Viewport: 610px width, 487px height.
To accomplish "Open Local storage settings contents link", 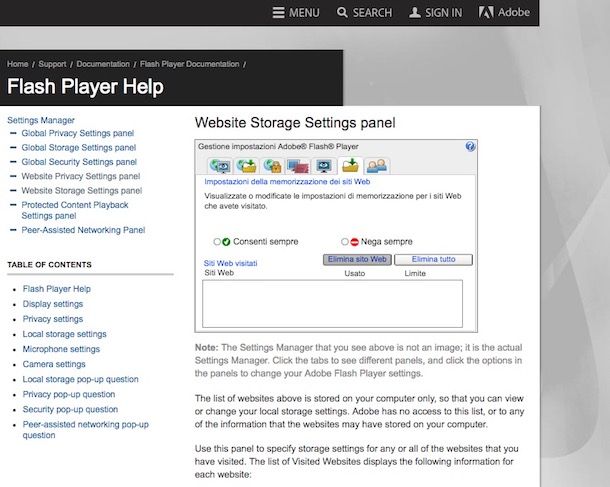I will tap(64, 335).
